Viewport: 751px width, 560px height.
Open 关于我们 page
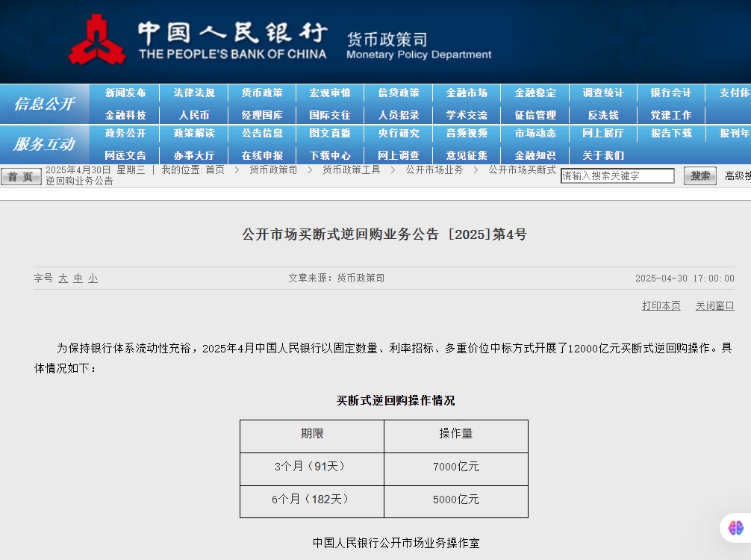coord(603,156)
